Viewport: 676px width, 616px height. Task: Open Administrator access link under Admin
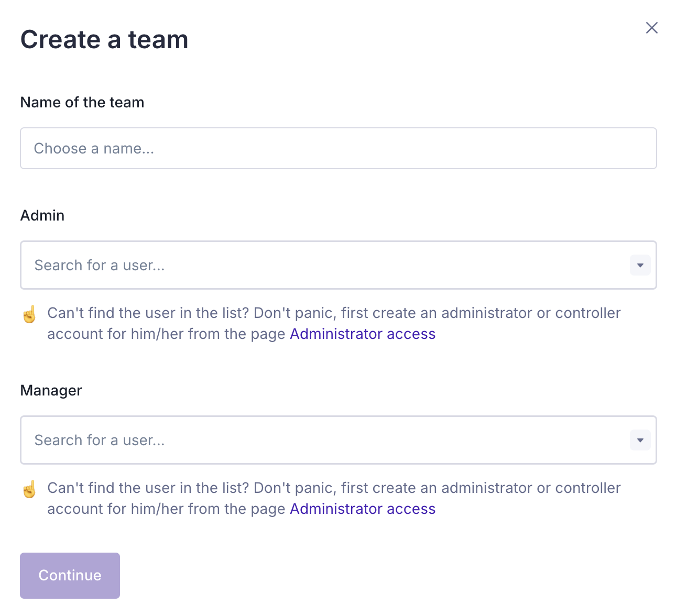(363, 334)
